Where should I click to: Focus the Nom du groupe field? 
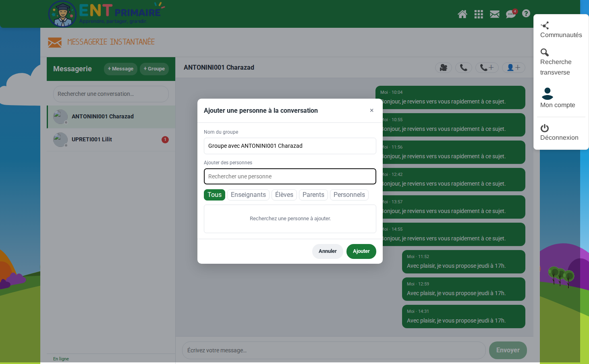click(x=290, y=146)
